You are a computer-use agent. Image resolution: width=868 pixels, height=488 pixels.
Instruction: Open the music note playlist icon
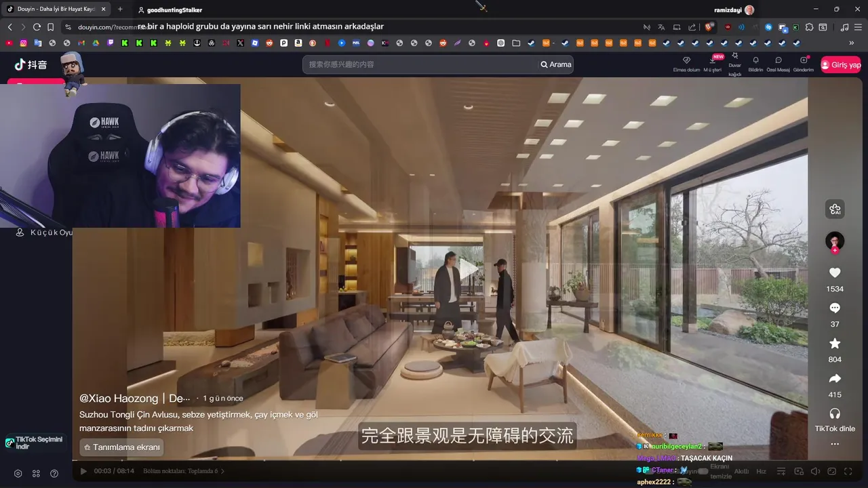pos(844,27)
